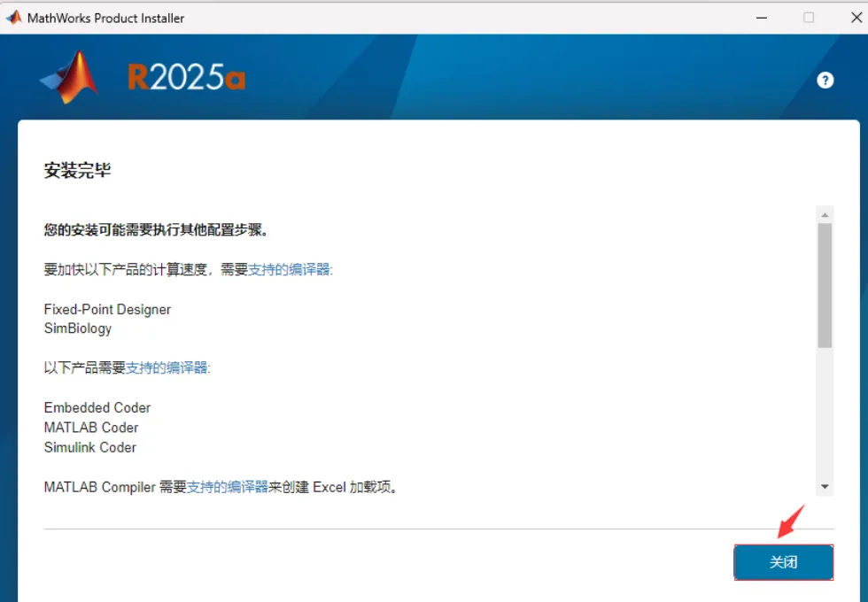Click the scrollbar track below the thumb

(825, 413)
